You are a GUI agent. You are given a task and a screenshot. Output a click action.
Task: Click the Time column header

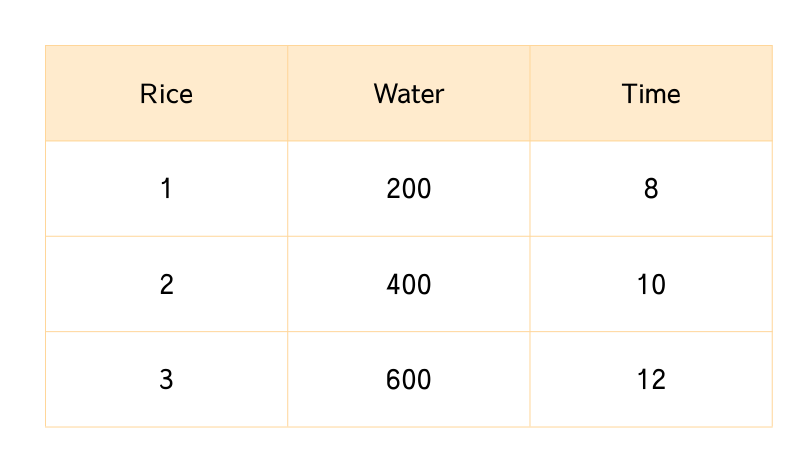click(x=651, y=94)
